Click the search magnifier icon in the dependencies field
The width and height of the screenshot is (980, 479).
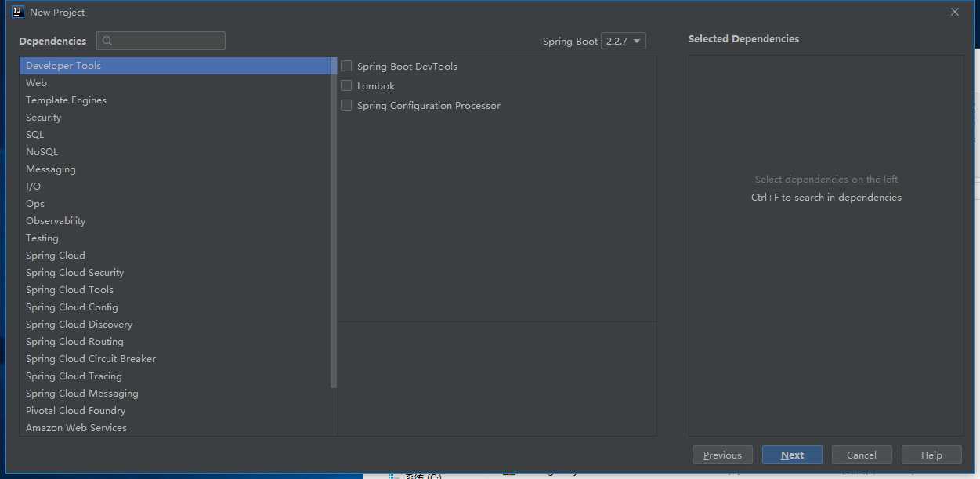tap(107, 41)
